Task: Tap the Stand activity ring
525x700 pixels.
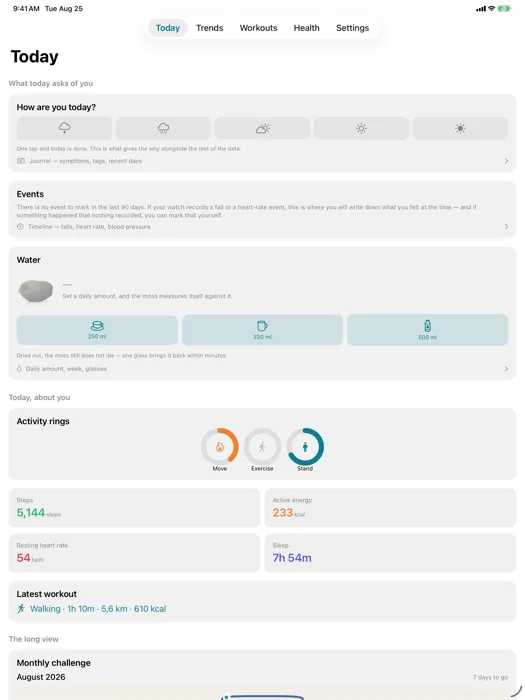Action: coord(305,447)
